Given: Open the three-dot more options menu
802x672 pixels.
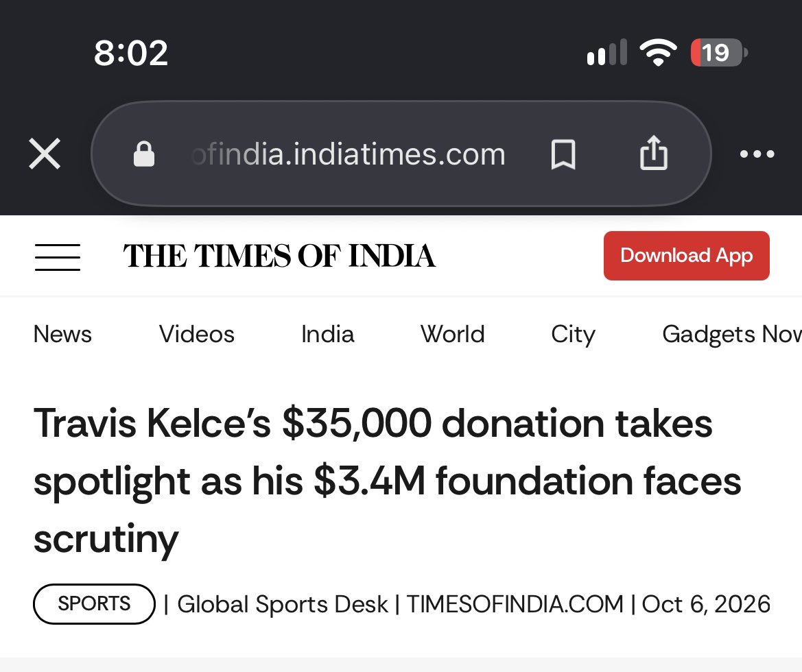Looking at the screenshot, I should pyautogui.click(x=757, y=154).
